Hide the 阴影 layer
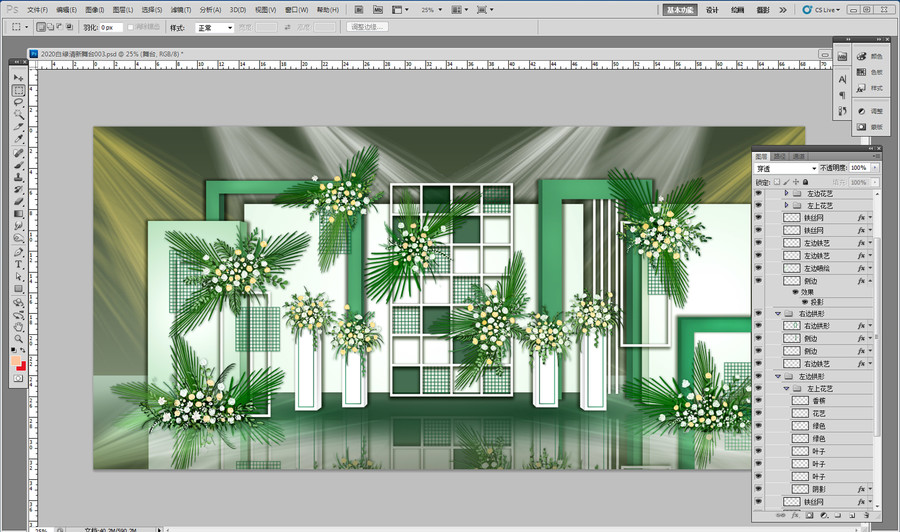Viewport: 900px width, 532px height. point(759,489)
